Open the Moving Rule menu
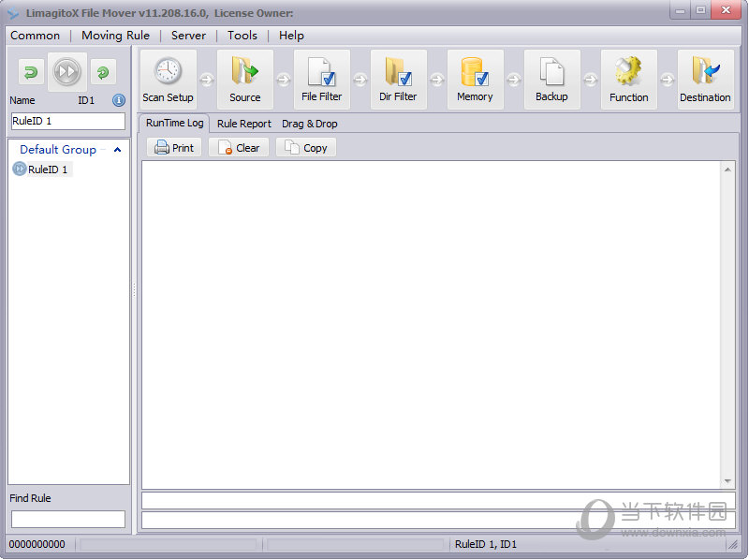Screen dimensions: 749x560 point(115,36)
